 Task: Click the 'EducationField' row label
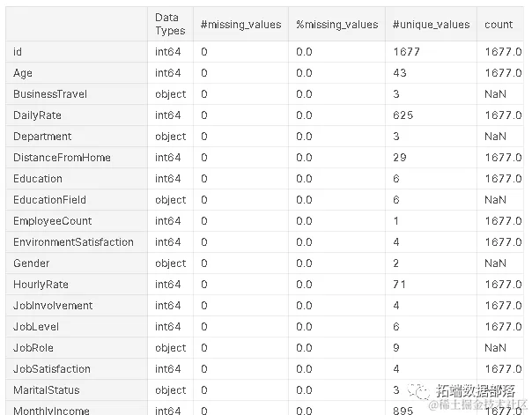click(49, 200)
